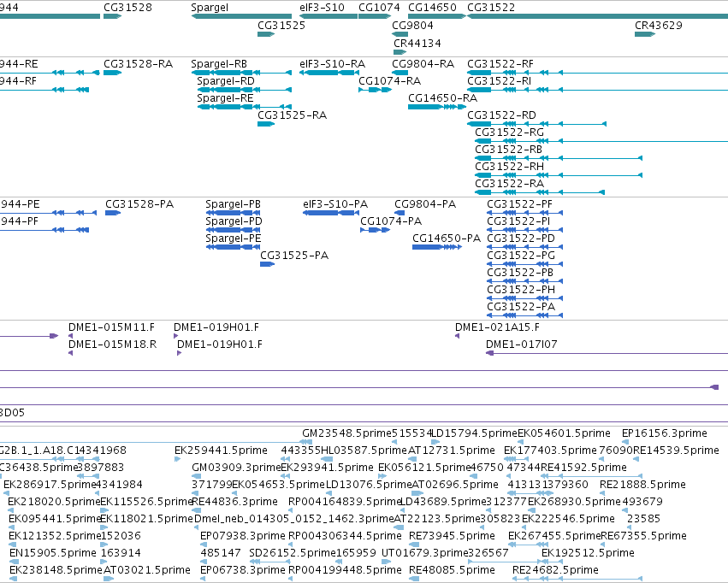The height and width of the screenshot is (583, 728).
Task: Select the CR43629 gene glyph
Action: (x=645, y=34)
